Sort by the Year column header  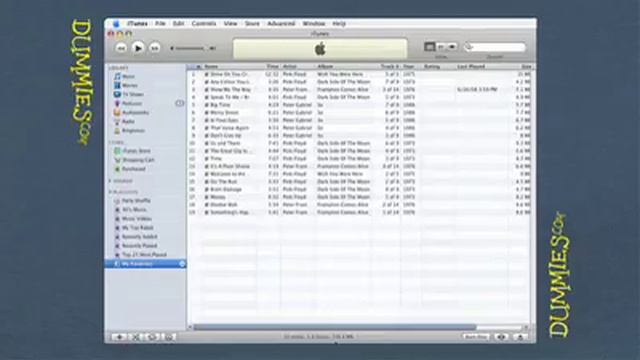click(411, 66)
